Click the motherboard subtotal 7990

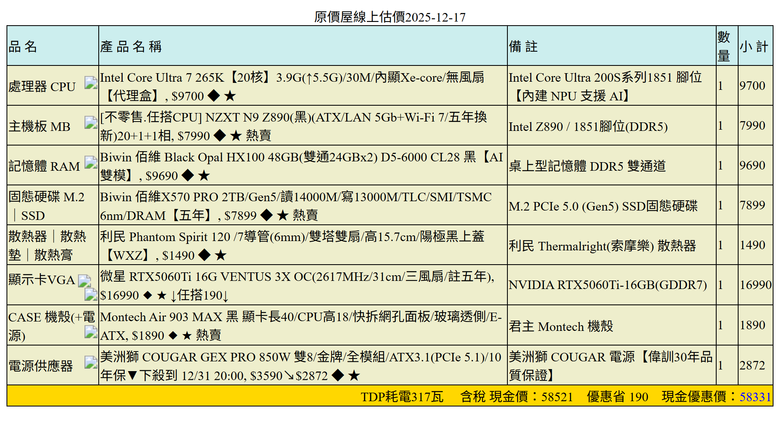point(752,125)
